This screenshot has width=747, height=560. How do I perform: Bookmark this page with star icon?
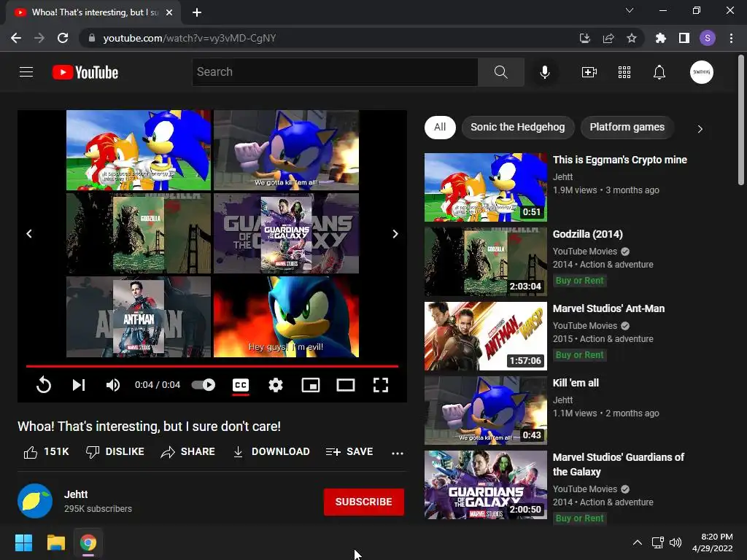point(631,38)
